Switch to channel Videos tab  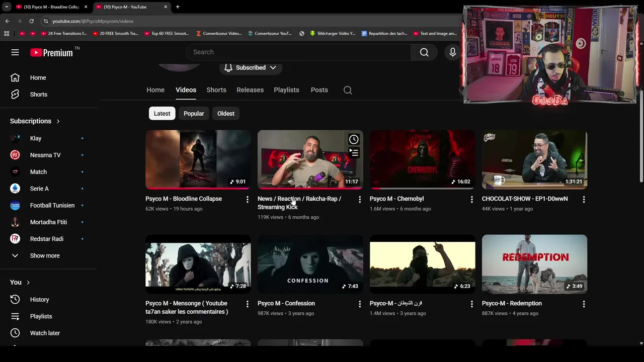pyautogui.click(x=186, y=90)
